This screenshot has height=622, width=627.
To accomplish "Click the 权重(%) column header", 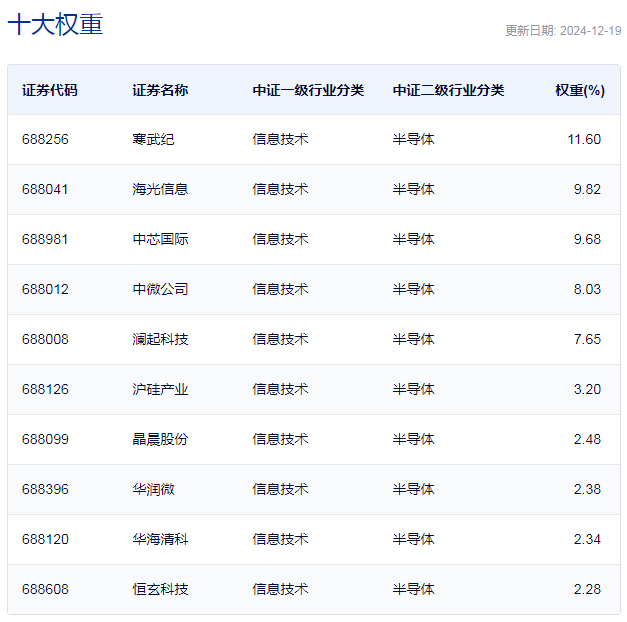I will tap(580, 90).
